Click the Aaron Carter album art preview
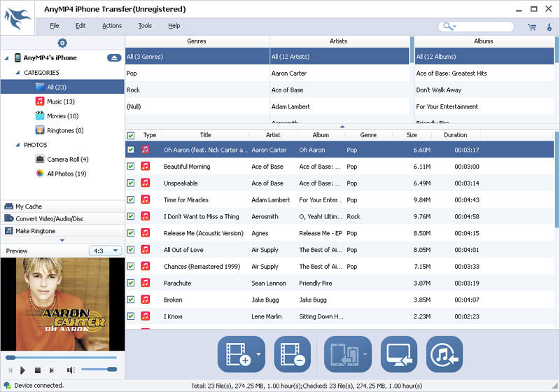Screen dimensions: 560x392 click(x=62, y=304)
